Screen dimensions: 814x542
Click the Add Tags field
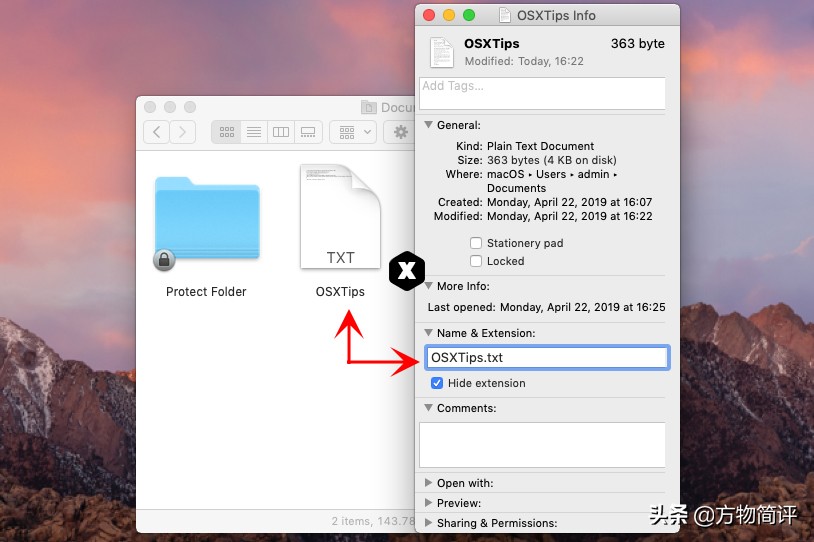542,93
